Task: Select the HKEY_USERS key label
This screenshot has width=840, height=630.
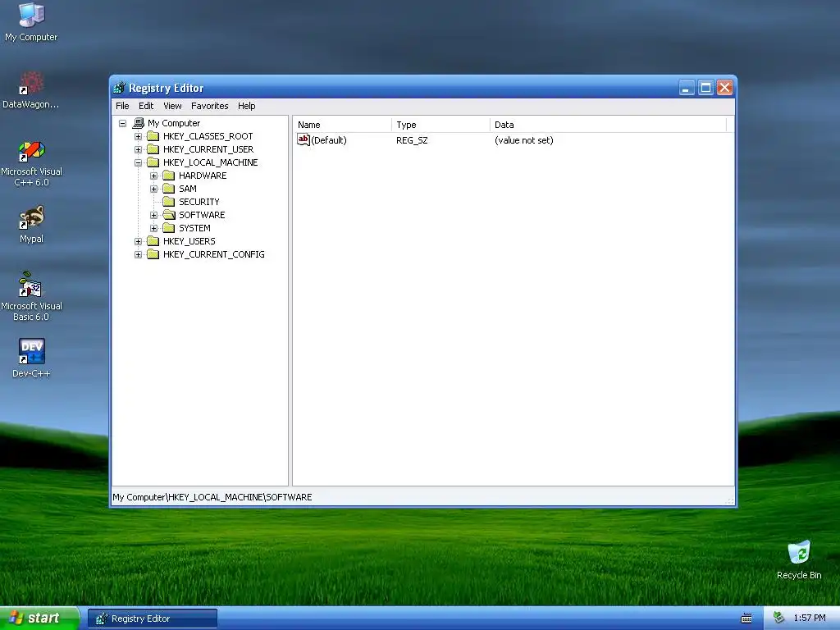Action: [x=189, y=241]
